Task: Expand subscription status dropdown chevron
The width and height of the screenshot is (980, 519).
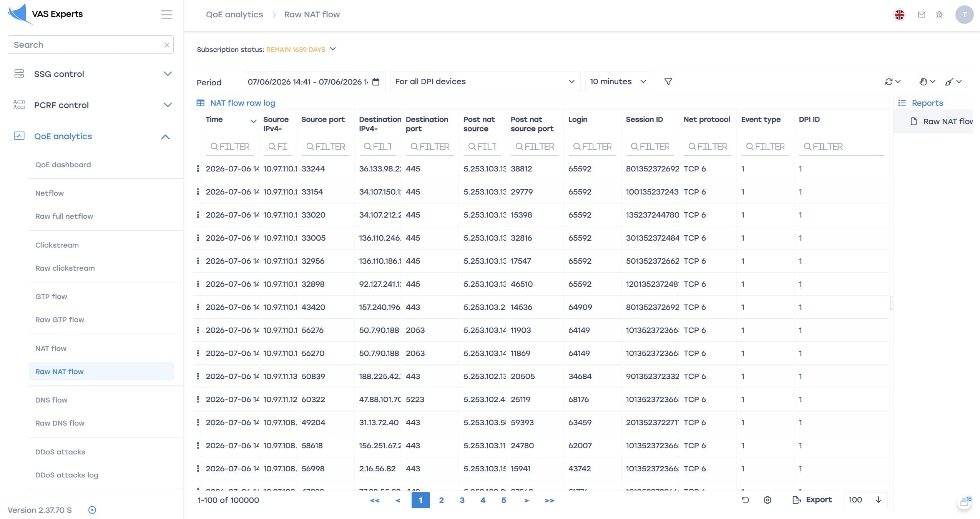Action: pyautogui.click(x=333, y=49)
